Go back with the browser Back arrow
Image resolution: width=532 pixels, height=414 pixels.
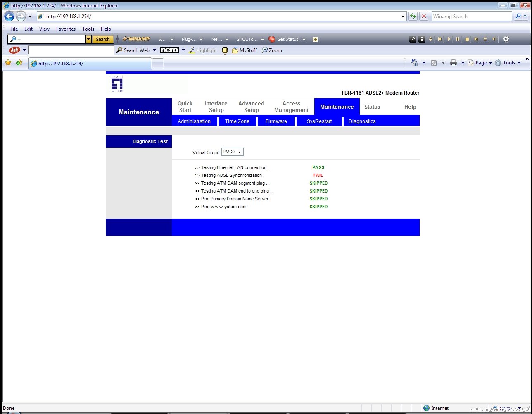(9, 17)
